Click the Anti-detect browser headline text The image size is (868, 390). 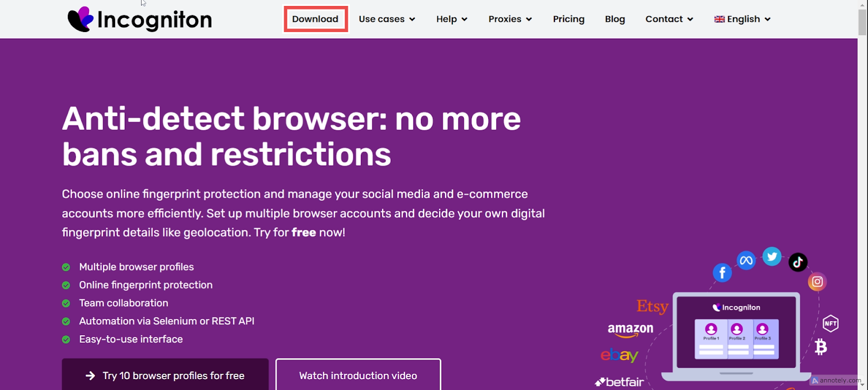pos(291,136)
